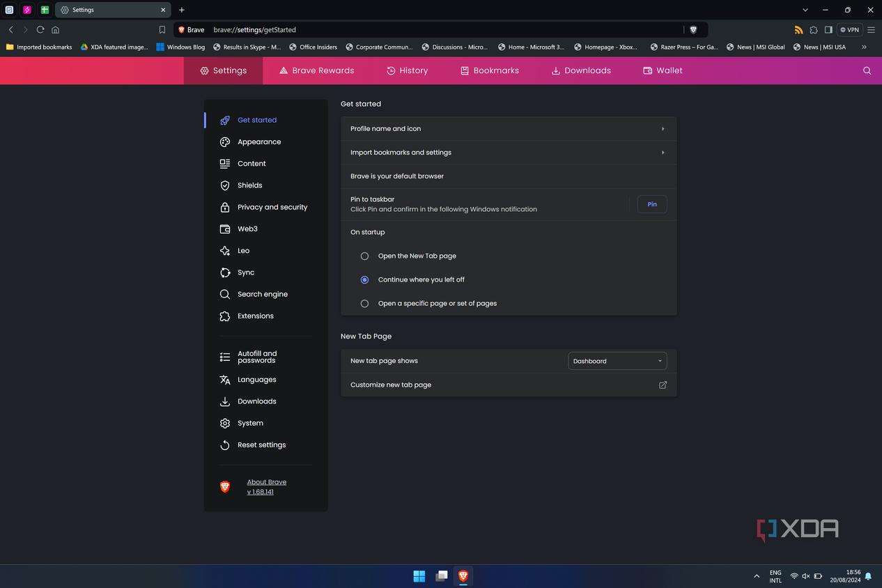Toggle the sidebar panel icon
The width and height of the screenshot is (882, 588).
coord(828,30)
